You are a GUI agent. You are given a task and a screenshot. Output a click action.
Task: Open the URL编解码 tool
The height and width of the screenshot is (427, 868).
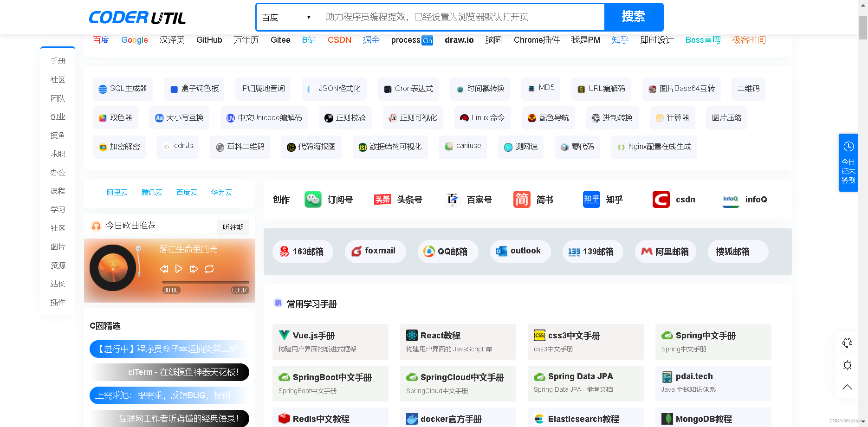click(601, 89)
